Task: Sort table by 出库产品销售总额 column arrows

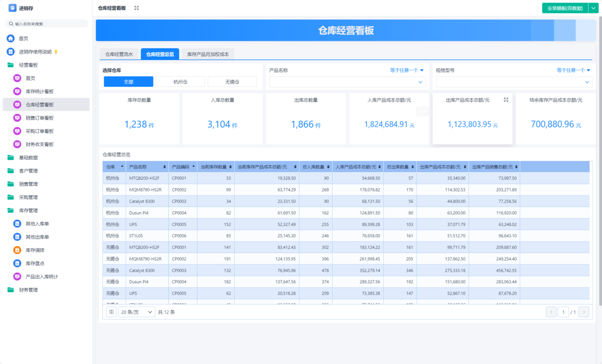Action: [516, 166]
